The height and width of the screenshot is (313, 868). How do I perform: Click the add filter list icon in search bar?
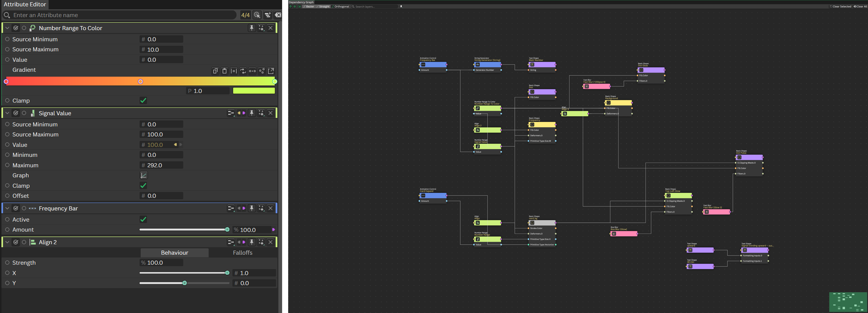[x=268, y=15]
